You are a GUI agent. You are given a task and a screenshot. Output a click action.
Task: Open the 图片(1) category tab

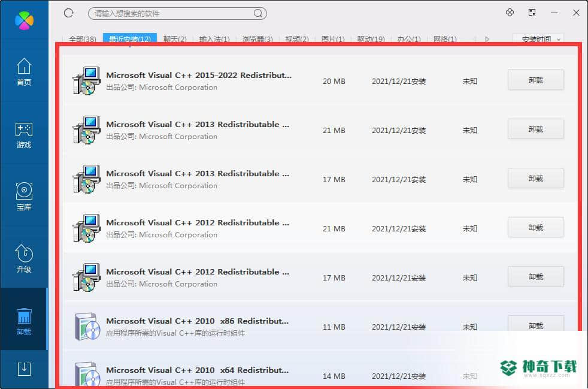(x=333, y=39)
